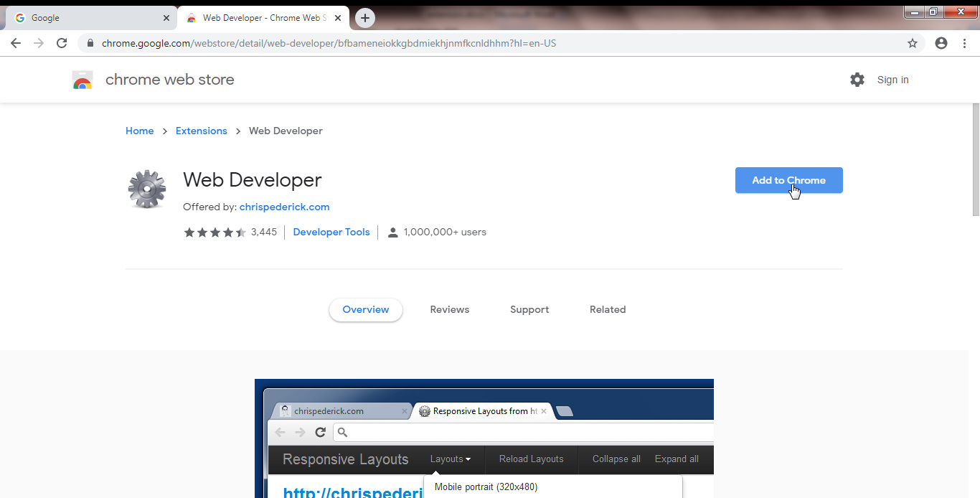Bookmark this page with the star icon
The image size is (980, 498).
pyautogui.click(x=913, y=43)
